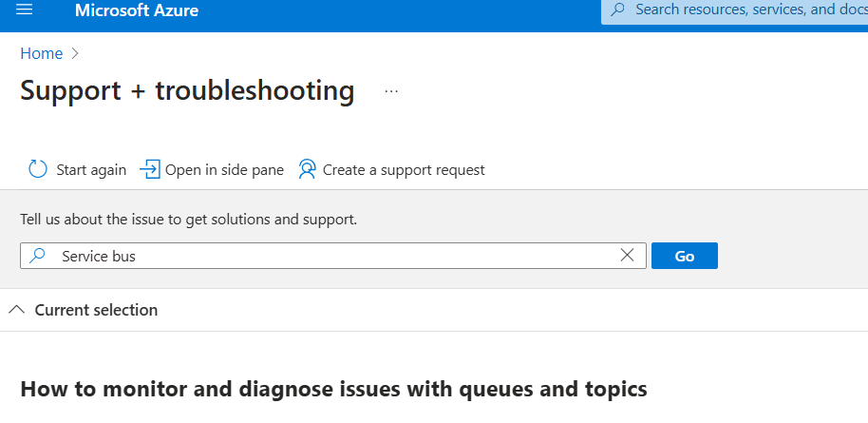This screenshot has height=423, width=868.
Task: Click the search icon in issue field
Action: click(x=37, y=256)
